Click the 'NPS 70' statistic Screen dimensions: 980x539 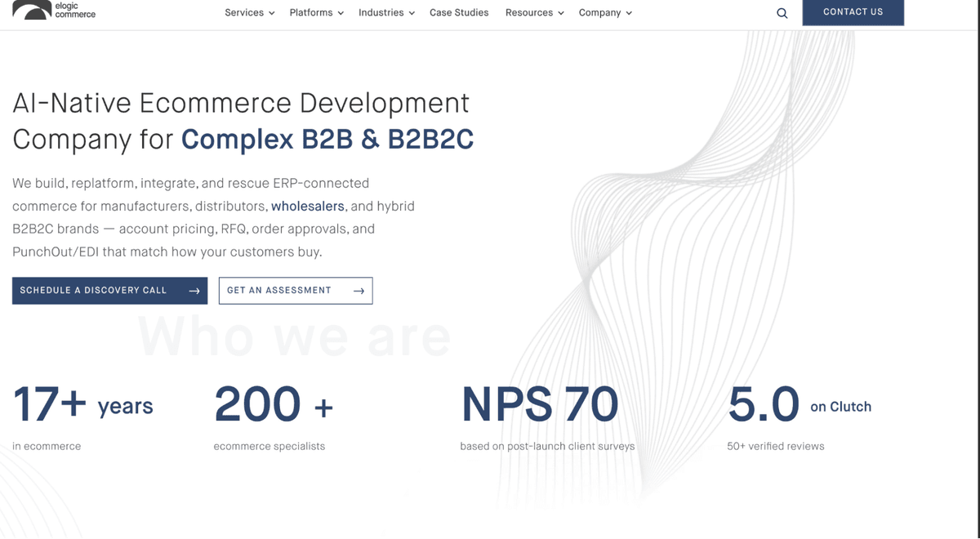coord(540,405)
